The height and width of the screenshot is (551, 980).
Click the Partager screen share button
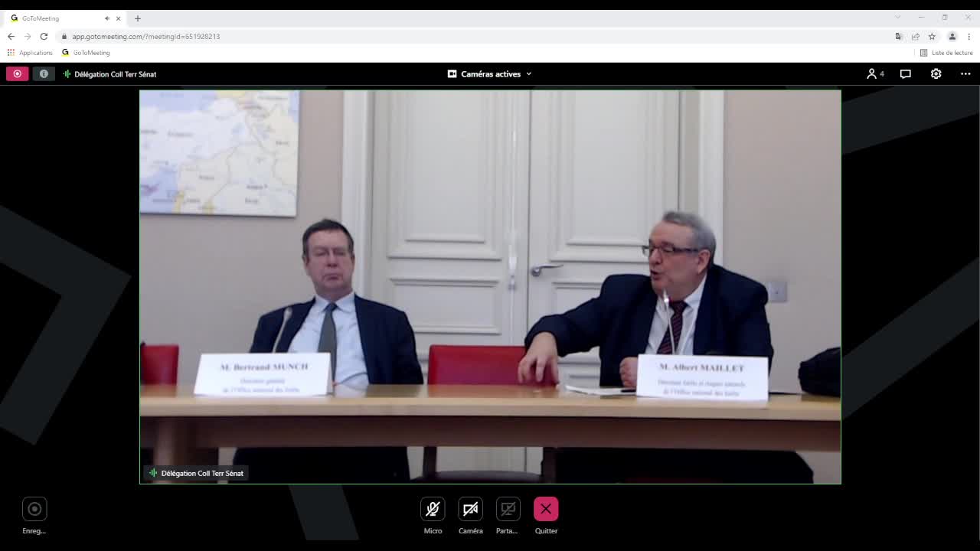(x=508, y=510)
